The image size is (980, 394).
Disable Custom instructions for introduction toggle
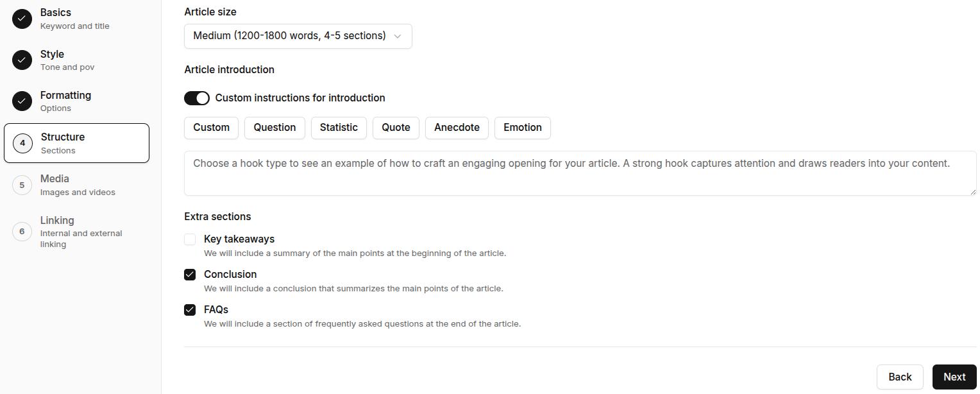click(x=197, y=98)
